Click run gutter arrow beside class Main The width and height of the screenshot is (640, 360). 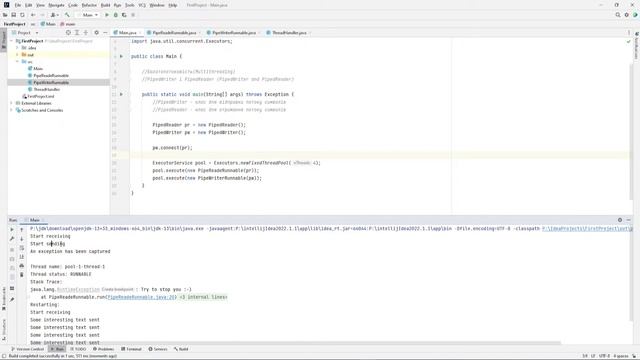(121, 56)
